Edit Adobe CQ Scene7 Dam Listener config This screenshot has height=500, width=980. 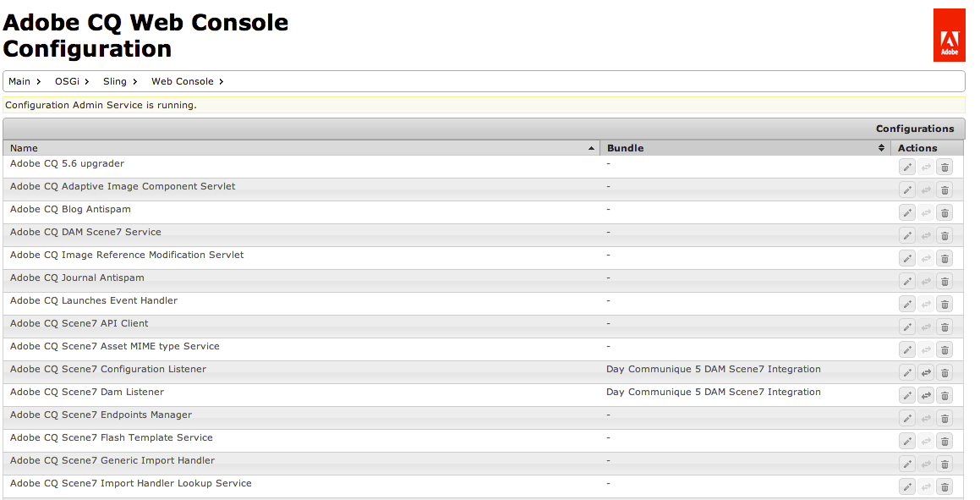click(907, 396)
